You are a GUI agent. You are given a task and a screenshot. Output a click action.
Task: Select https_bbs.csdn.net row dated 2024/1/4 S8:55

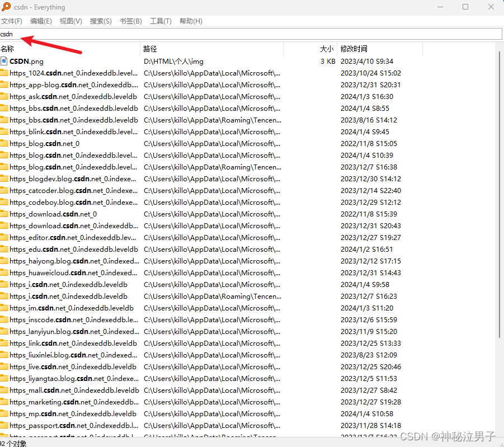click(211, 108)
